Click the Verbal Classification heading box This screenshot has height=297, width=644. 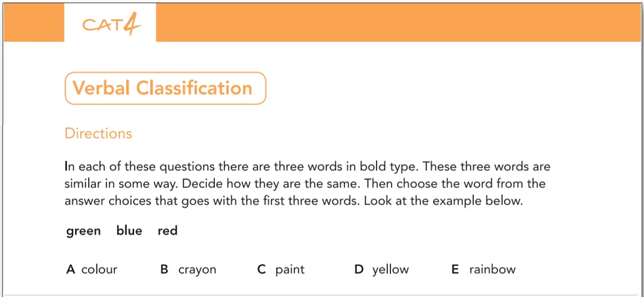pyautogui.click(x=165, y=89)
